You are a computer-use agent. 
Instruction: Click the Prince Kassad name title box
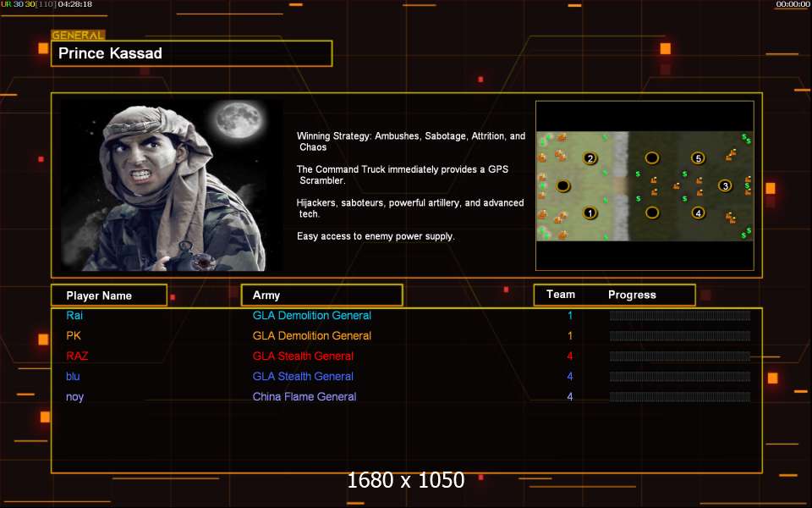(x=191, y=53)
